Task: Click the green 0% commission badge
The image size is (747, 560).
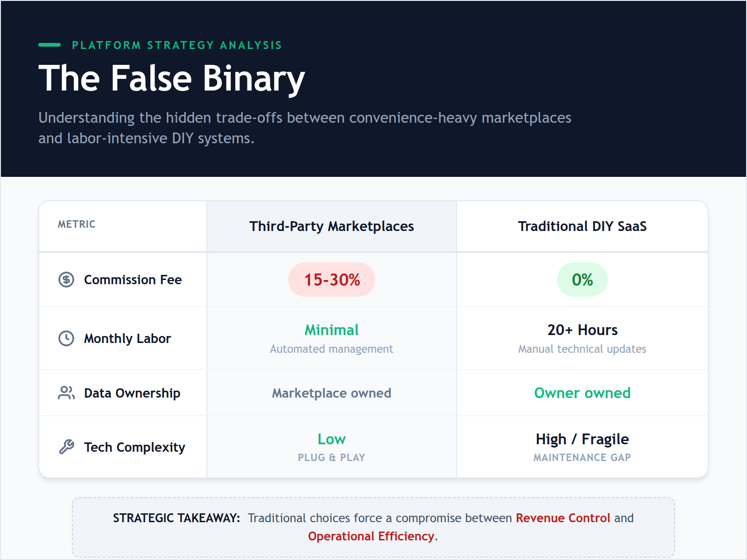Action: coord(582,280)
